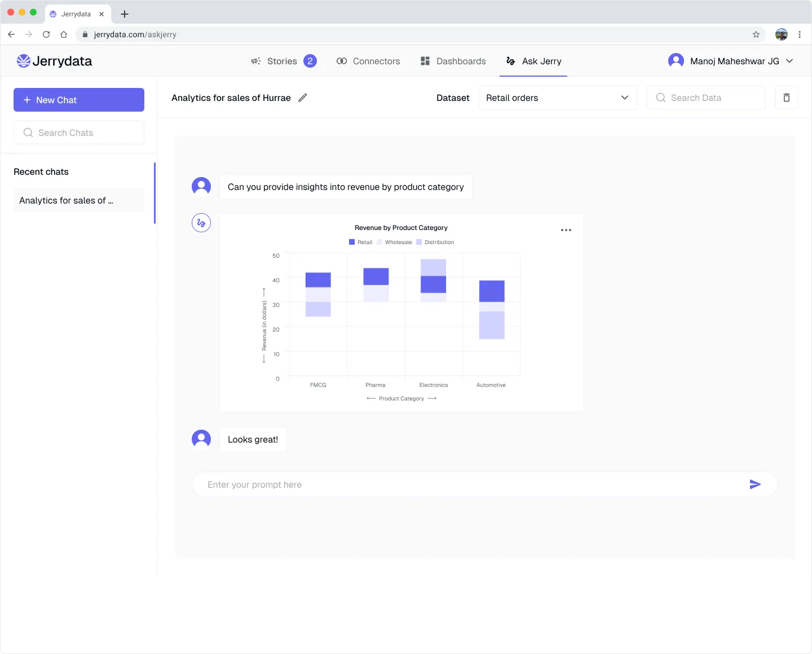This screenshot has width=812, height=654.
Task: Focus the Enter your prompt here field
Action: [468, 484]
